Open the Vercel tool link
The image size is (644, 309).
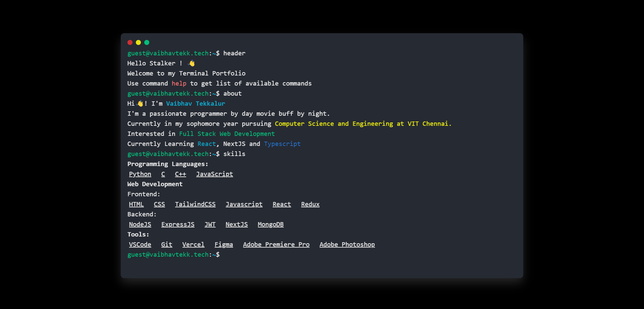pyautogui.click(x=193, y=245)
